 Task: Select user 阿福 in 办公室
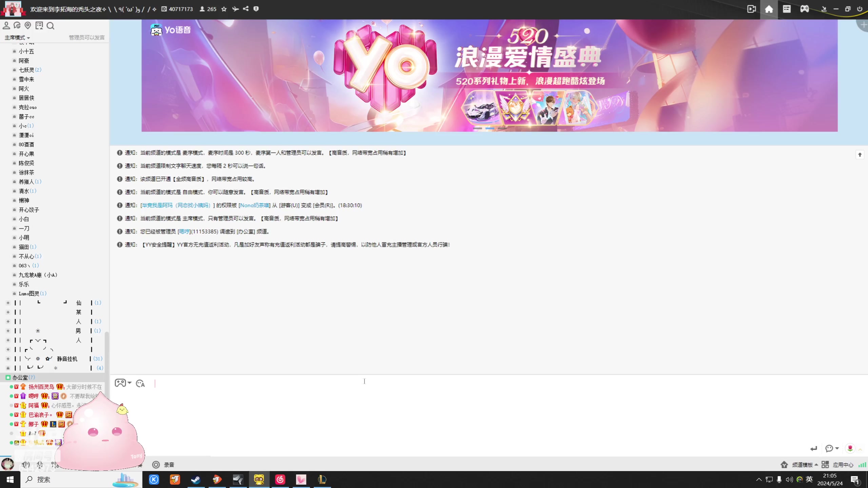(x=34, y=405)
